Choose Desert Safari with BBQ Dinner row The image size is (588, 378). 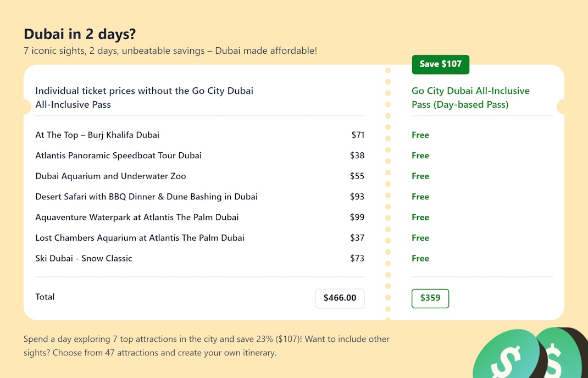[x=146, y=197]
